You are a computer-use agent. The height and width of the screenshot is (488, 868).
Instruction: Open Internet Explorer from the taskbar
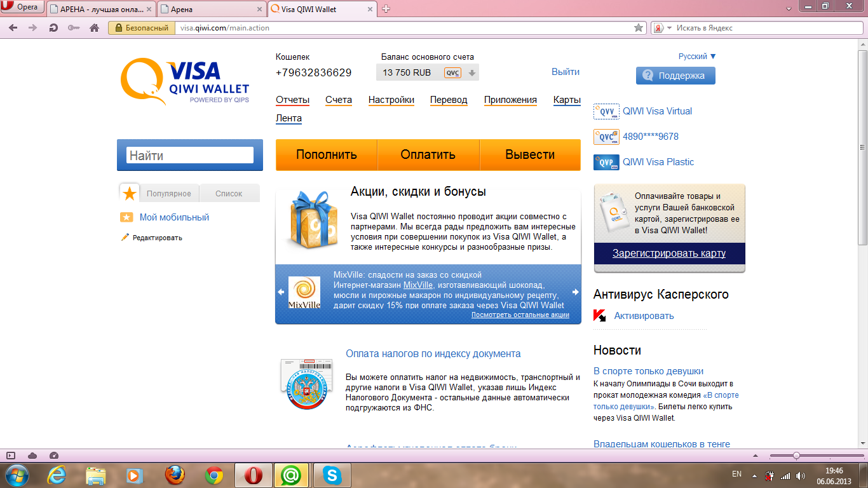57,475
